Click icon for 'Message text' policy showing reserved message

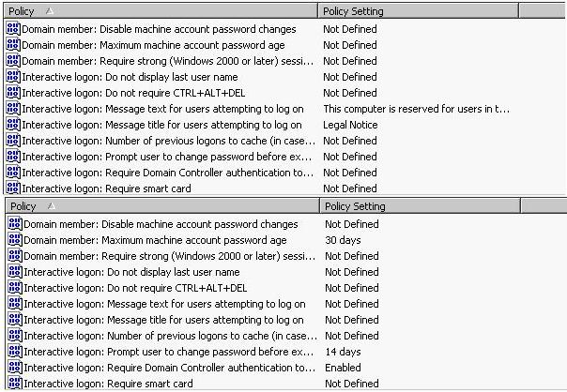pos(13,109)
